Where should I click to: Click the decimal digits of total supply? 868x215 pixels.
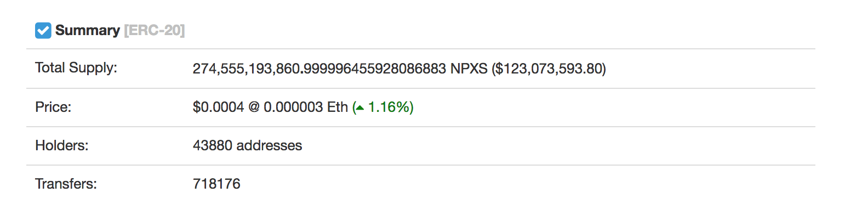375,69
